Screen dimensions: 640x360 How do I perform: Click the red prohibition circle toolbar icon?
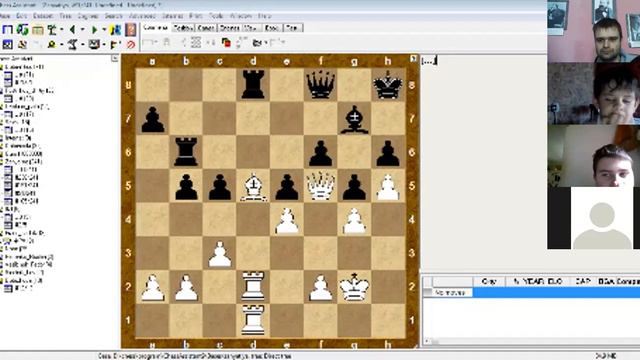(x=131, y=44)
